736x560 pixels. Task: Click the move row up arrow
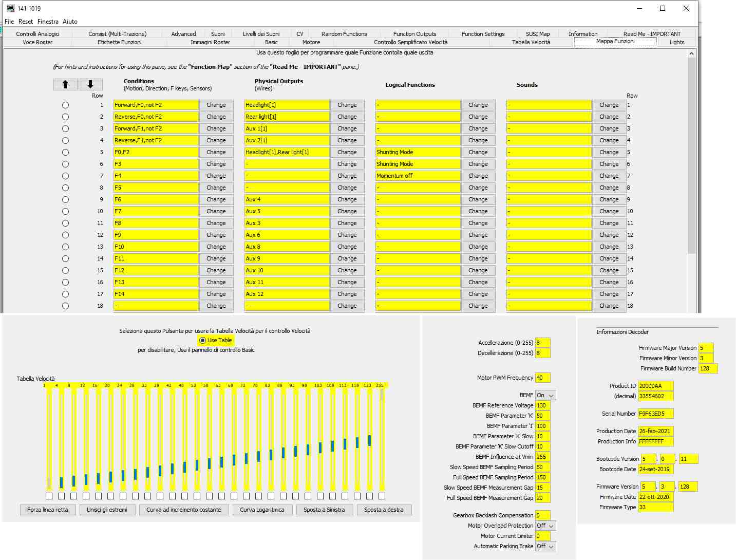[x=65, y=84]
